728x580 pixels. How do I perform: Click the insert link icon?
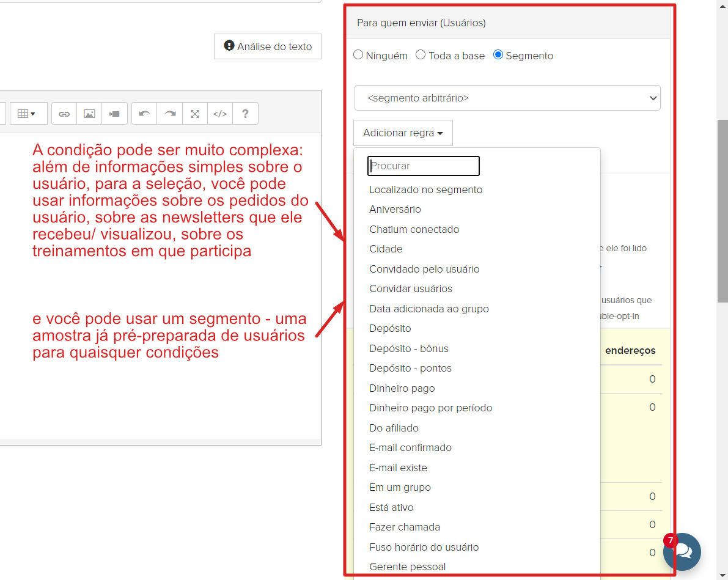pyautogui.click(x=64, y=114)
